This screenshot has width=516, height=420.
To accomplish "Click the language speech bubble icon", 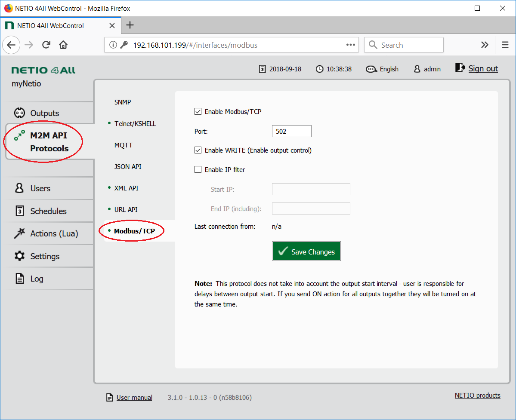I will pos(371,69).
